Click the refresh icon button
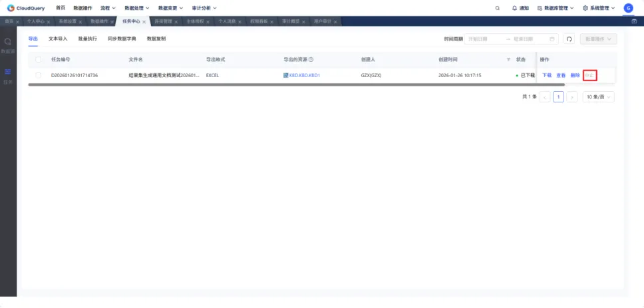Screen dimensions: 644x308 click(569, 39)
